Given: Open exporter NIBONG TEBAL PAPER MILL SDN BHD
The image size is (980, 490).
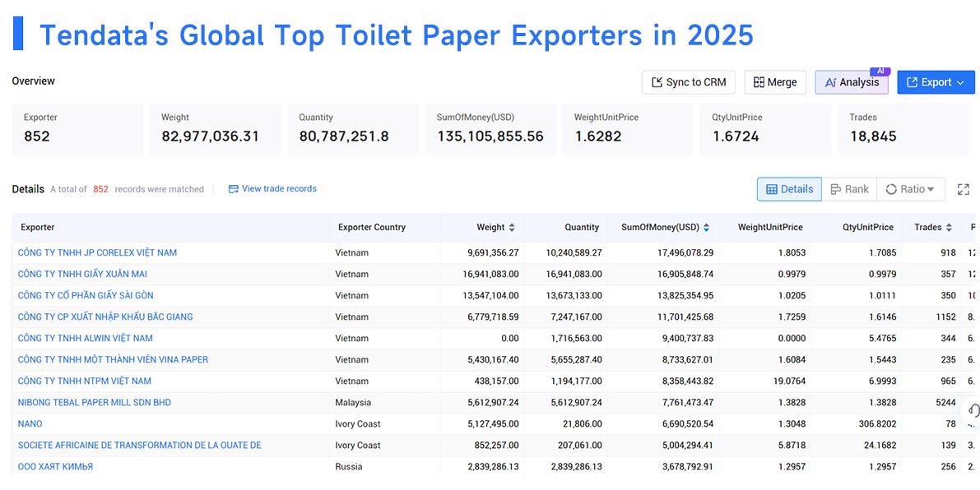Looking at the screenshot, I should coord(95,403).
